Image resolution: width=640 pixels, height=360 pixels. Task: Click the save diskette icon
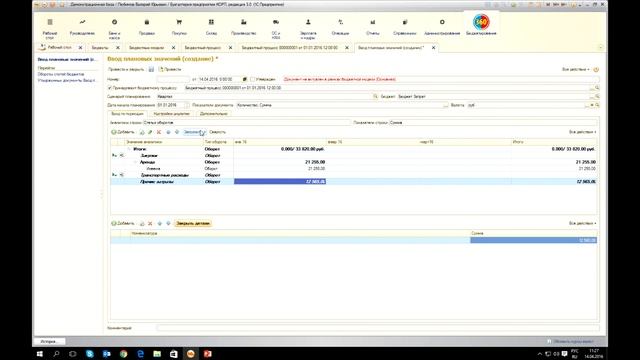[x=151, y=69]
